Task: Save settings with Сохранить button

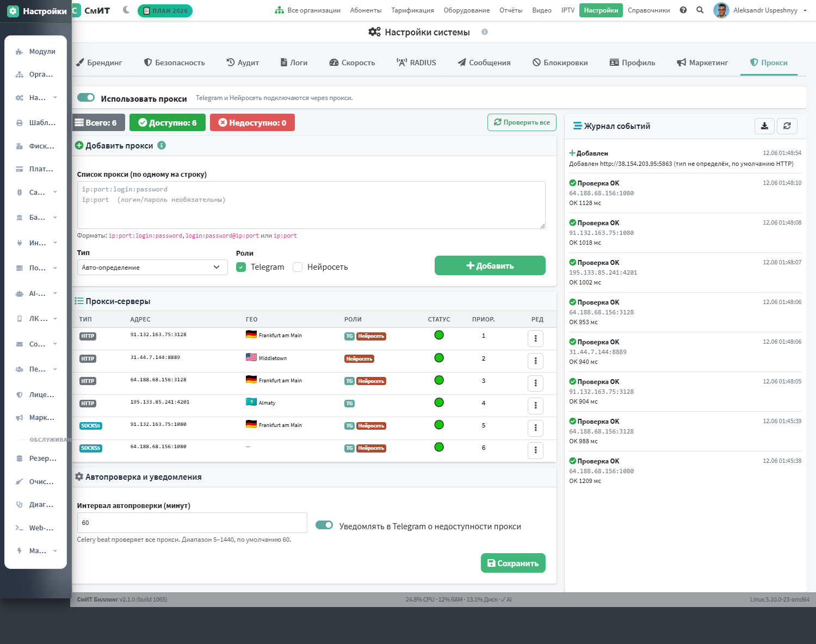Action: point(513,563)
